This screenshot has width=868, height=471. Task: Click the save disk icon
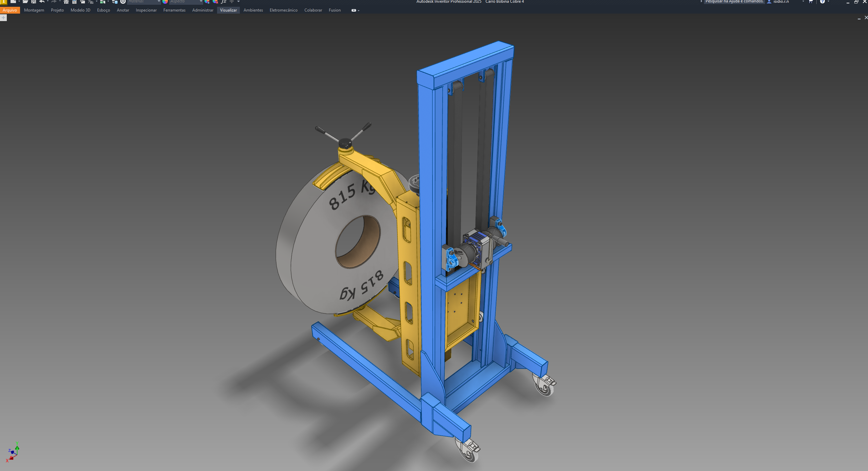pos(34,1)
